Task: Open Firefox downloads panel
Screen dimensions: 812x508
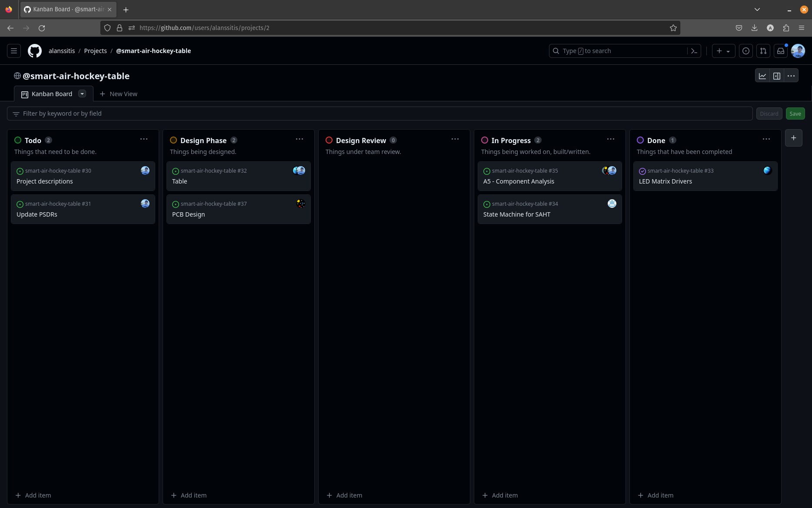Action: coord(755,28)
